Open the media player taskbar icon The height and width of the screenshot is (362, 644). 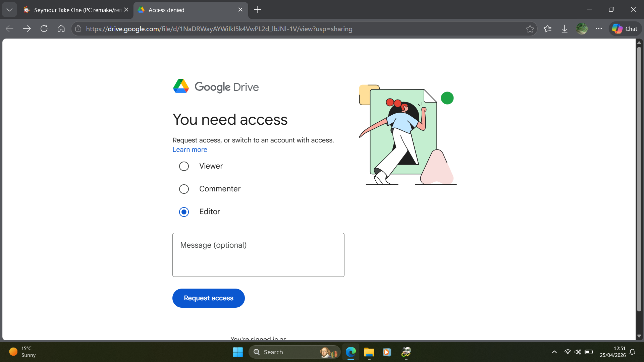[x=387, y=352]
